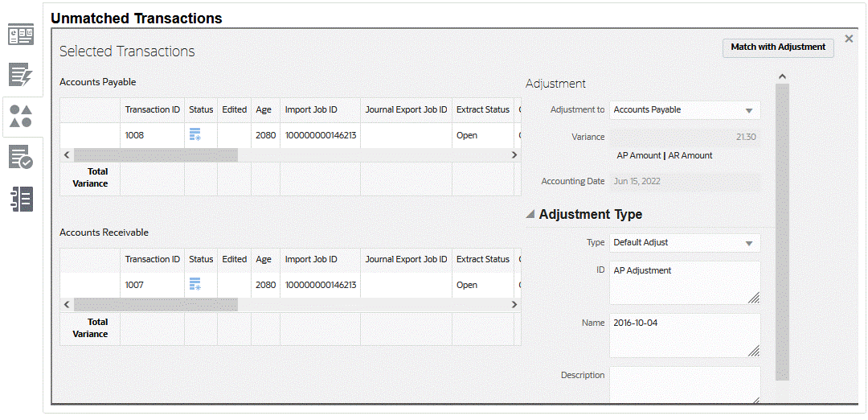
Task: Click the notebook list sidebar icon
Action: (21, 199)
